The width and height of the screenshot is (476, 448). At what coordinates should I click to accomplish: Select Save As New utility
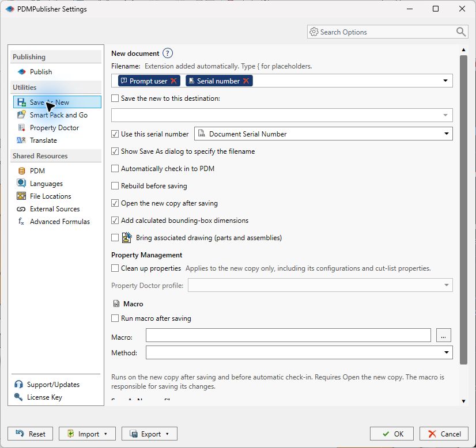[x=57, y=102]
